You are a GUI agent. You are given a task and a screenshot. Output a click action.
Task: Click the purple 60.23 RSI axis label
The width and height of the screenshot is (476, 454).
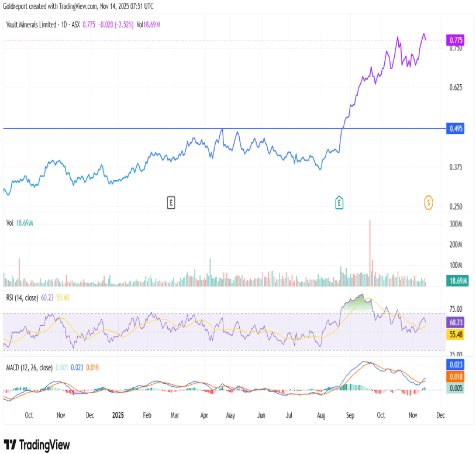[x=456, y=322]
